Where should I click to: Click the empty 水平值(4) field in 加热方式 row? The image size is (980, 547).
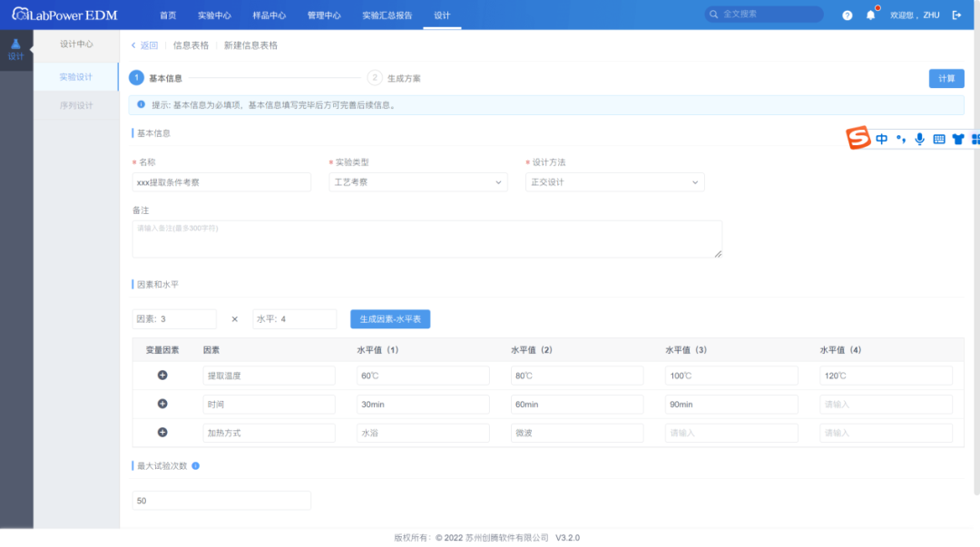(887, 433)
